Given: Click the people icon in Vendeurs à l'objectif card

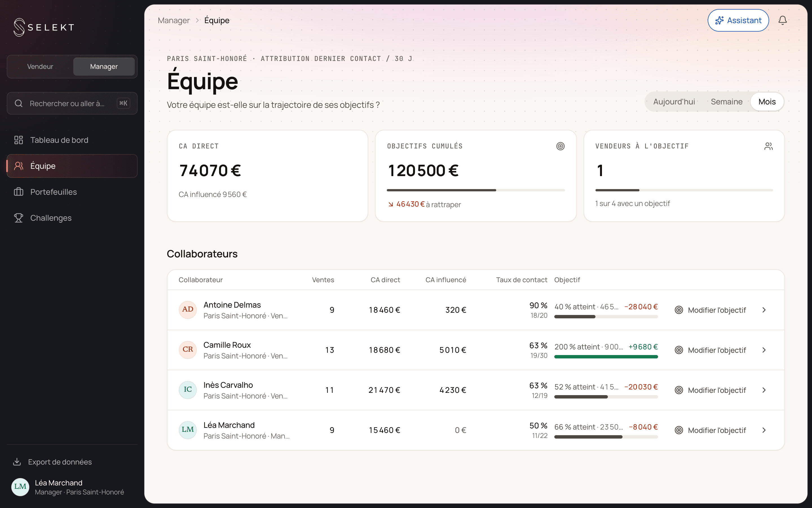Looking at the screenshot, I should pos(768,146).
